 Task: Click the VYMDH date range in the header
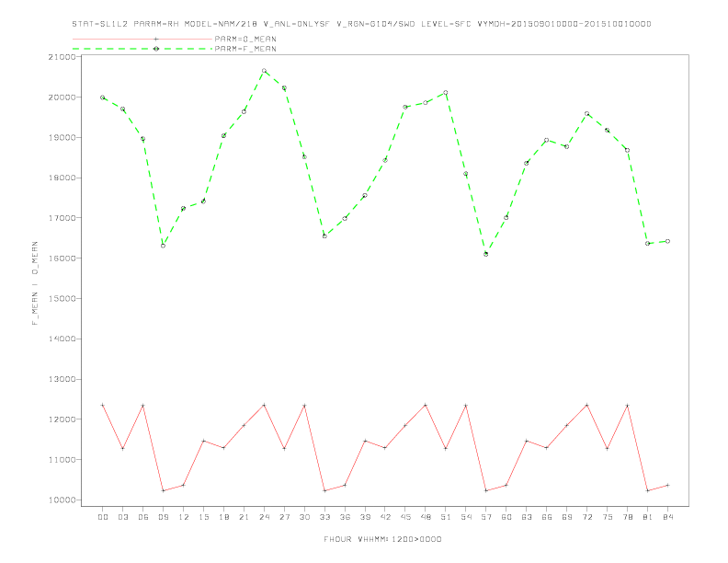564,24
